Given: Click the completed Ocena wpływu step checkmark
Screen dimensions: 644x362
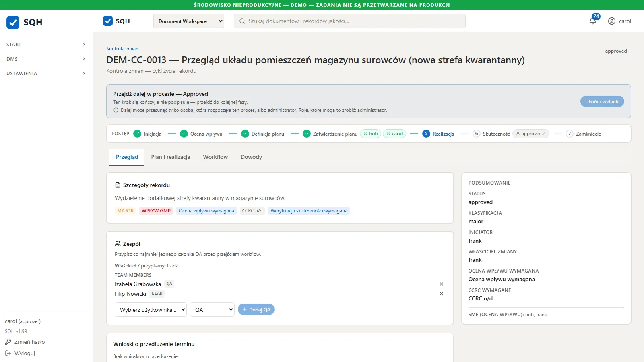Looking at the screenshot, I should click(184, 134).
